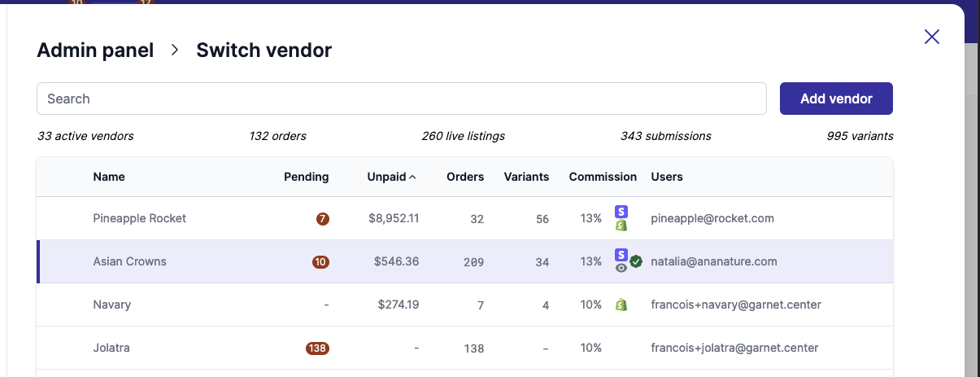Focus the Search vendors input field
Image resolution: width=980 pixels, height=377 pixels.
pyautogui.click(x=402, y=99)
